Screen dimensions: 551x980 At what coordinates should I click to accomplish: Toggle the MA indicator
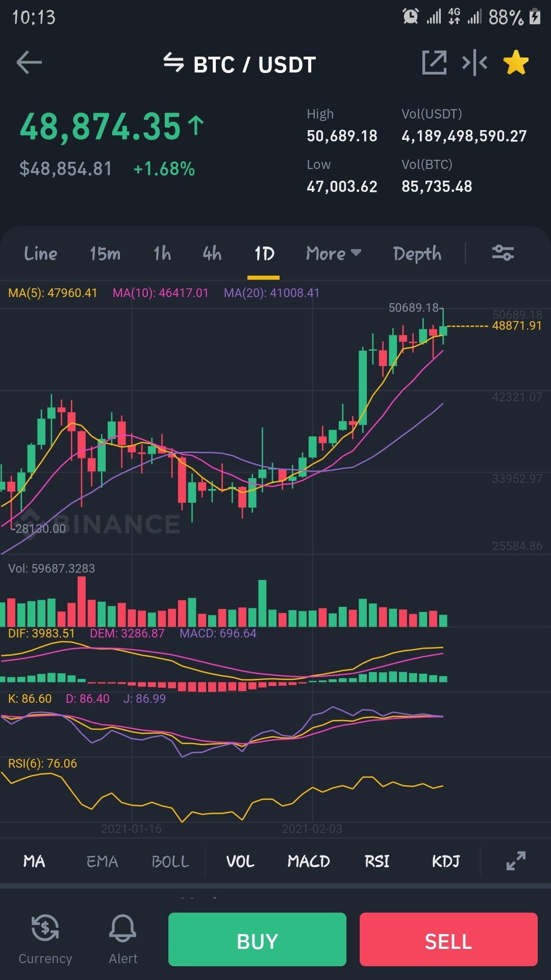click(x=34, y=862)
